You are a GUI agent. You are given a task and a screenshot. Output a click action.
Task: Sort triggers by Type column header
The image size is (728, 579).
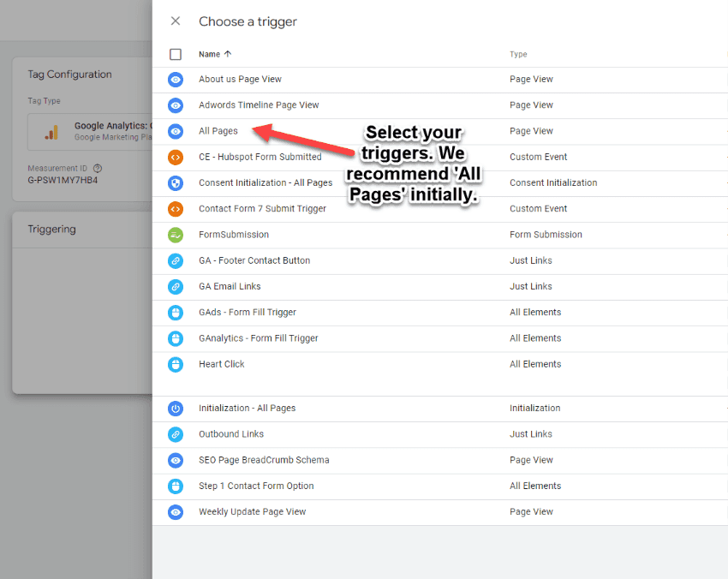click(518, 54)
